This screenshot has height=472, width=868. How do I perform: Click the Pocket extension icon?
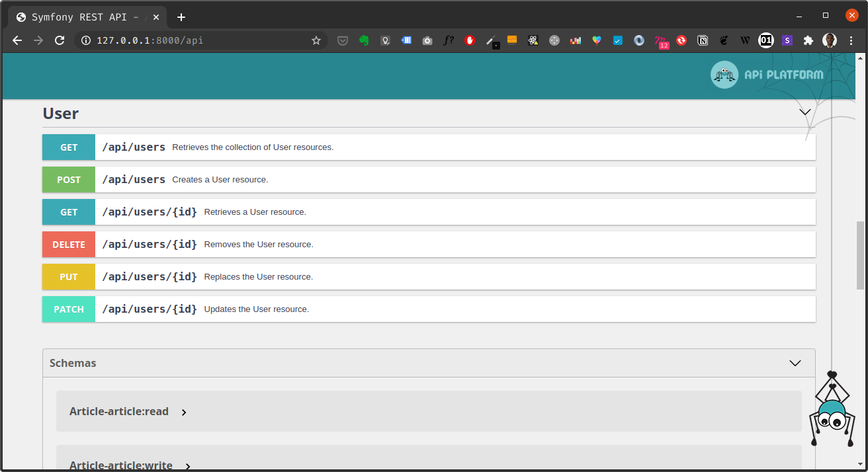click(343, 40)
